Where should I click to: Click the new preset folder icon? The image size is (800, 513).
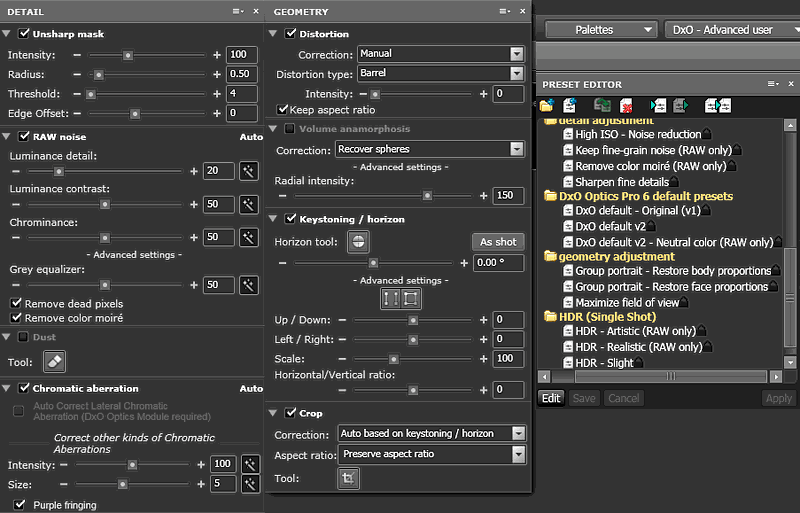pos(547,105)
